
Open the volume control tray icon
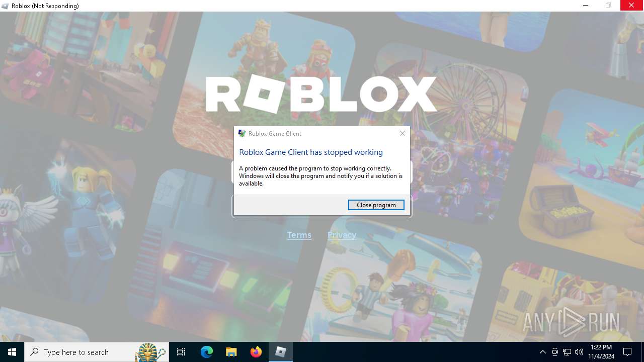[579, 352]
